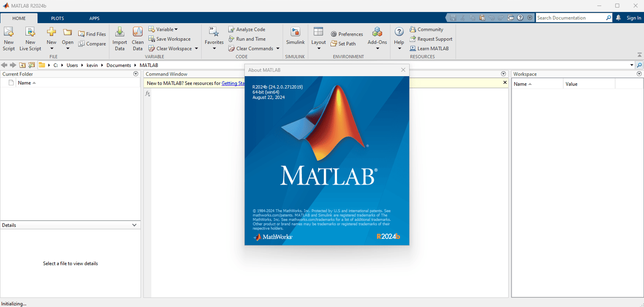
Task: Open the address bar history dropdown
Action: point(632,65)
